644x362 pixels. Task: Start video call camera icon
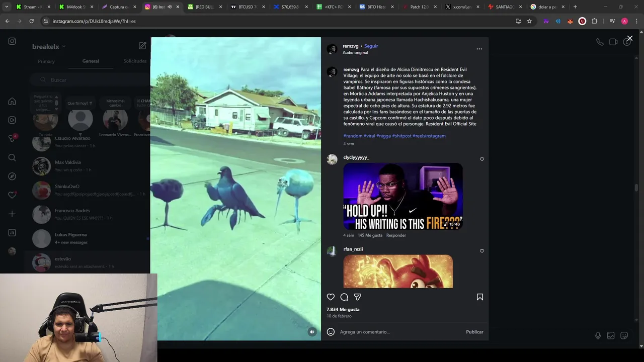(x=613, y=42)
